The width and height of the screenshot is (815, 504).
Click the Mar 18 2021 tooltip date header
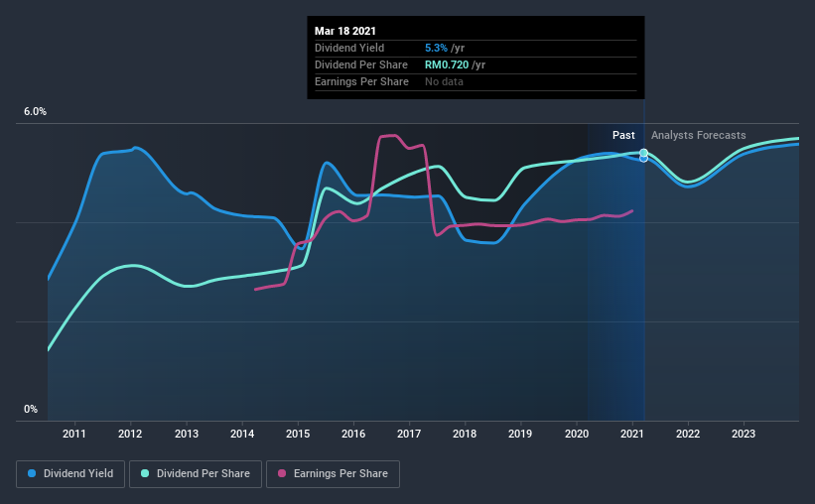click(x=345, y=31)
